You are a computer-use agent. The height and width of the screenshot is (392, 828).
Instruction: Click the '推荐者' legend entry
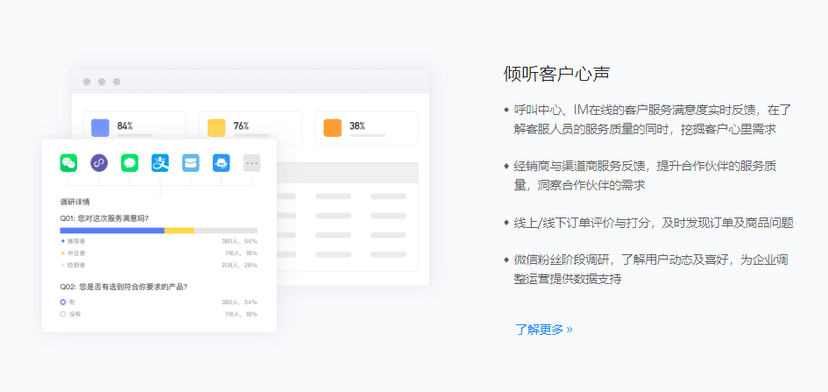click(74, 241)
